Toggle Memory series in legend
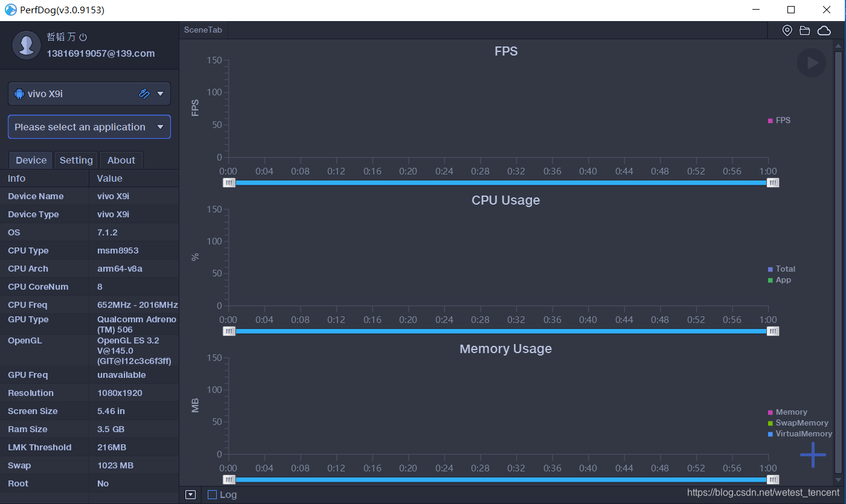Screen dimensions: 846x504 tap(787, 412)
